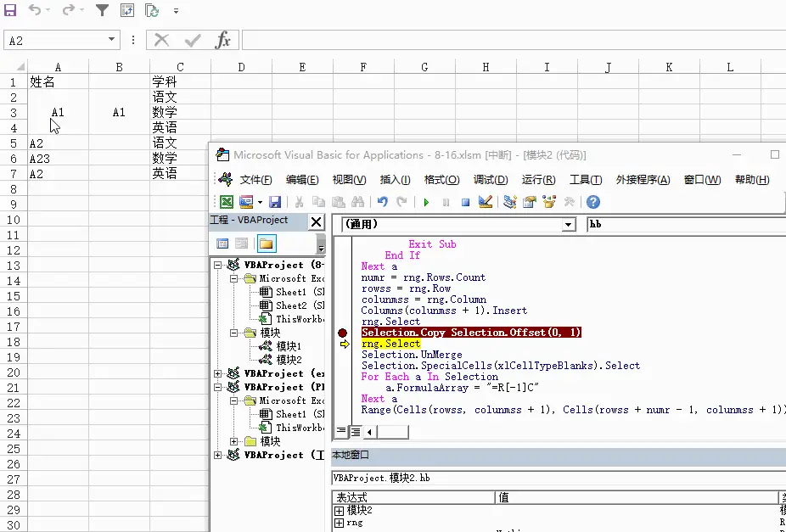786x532 pixels.
Task: Open the Insert object dropdown arrow
Action: 260,203
